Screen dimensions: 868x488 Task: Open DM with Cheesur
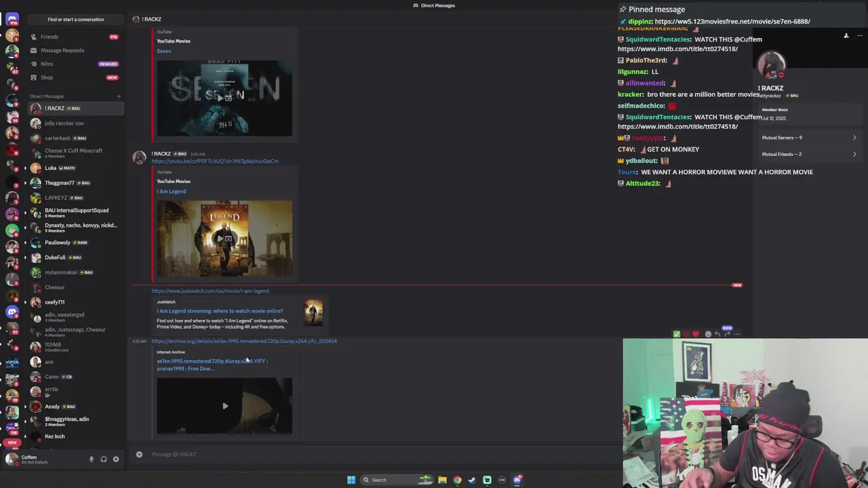[x=75, y=287]
